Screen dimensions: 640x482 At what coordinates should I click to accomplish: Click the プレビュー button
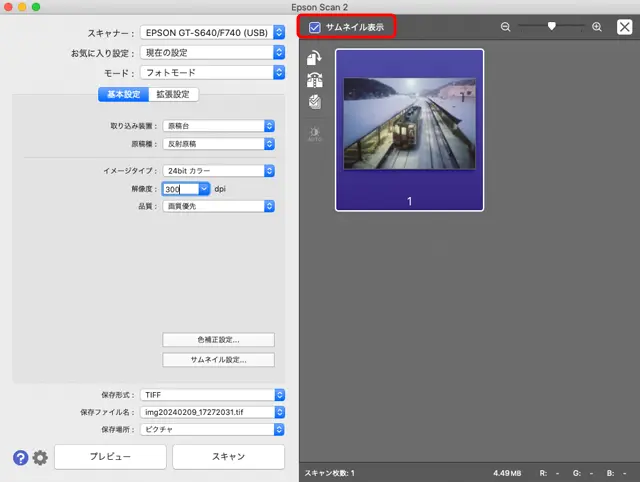click(110, 456)
